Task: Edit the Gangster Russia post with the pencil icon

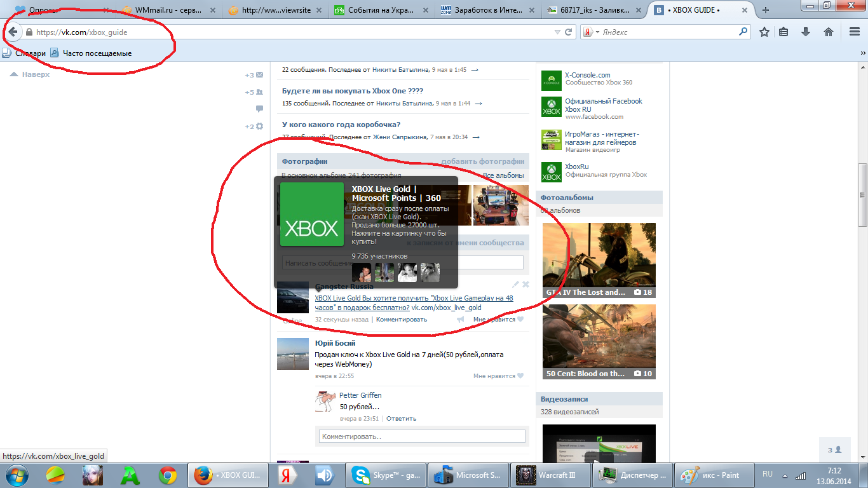Action: coord(516,285)
